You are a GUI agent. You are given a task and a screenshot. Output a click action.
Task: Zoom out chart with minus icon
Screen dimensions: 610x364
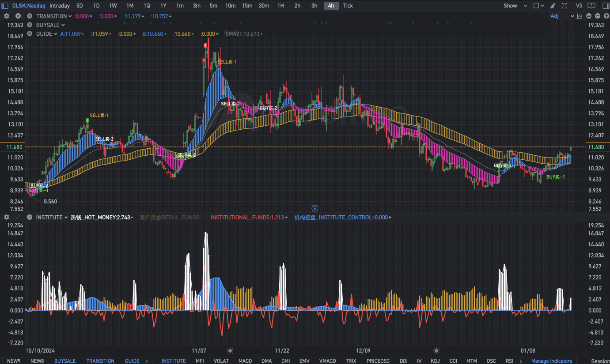tap(598, 16)
